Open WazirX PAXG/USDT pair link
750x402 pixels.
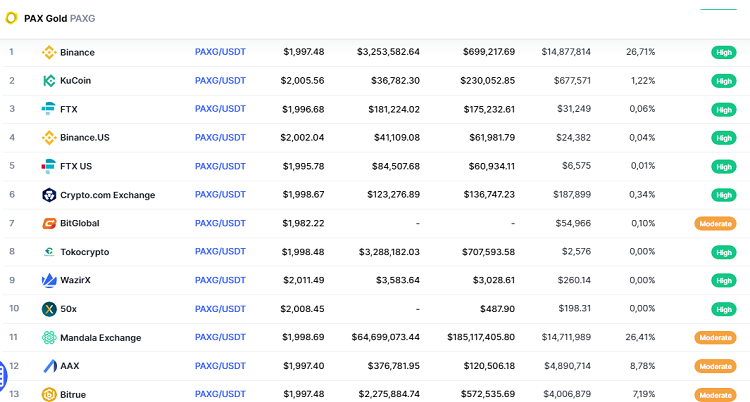click(x=220, y=280)
